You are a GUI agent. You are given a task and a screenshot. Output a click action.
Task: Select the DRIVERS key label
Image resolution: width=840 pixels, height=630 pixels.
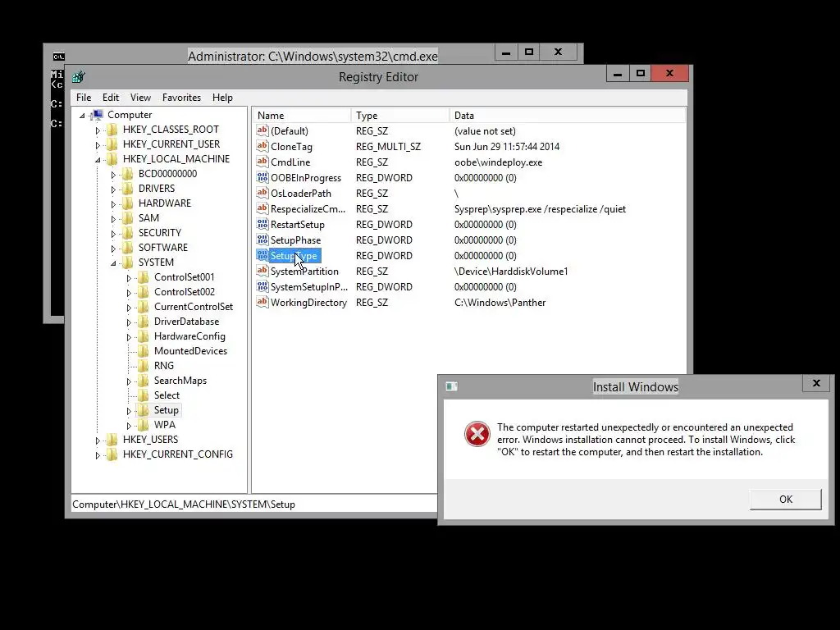[157, 189]
